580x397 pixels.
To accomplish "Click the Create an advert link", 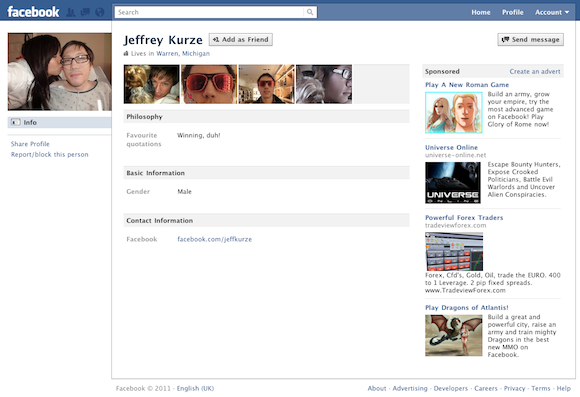I will (x=535, y=71).
